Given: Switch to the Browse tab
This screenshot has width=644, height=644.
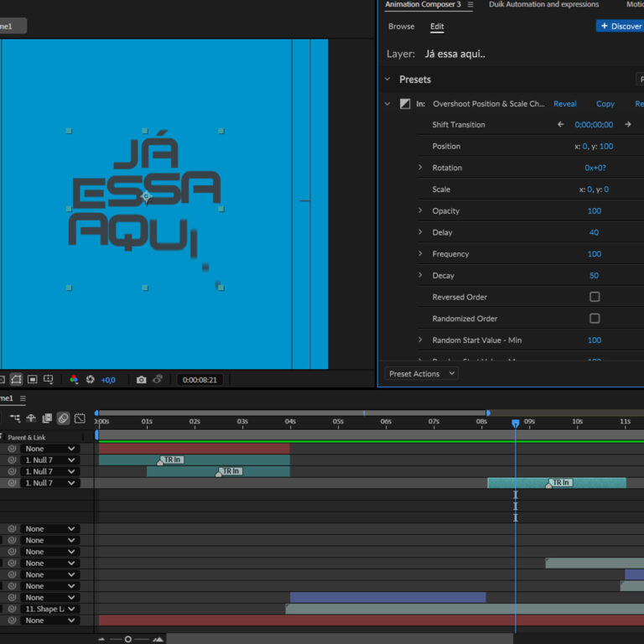Looking at the screenshot, I should [x=401, y=27].
